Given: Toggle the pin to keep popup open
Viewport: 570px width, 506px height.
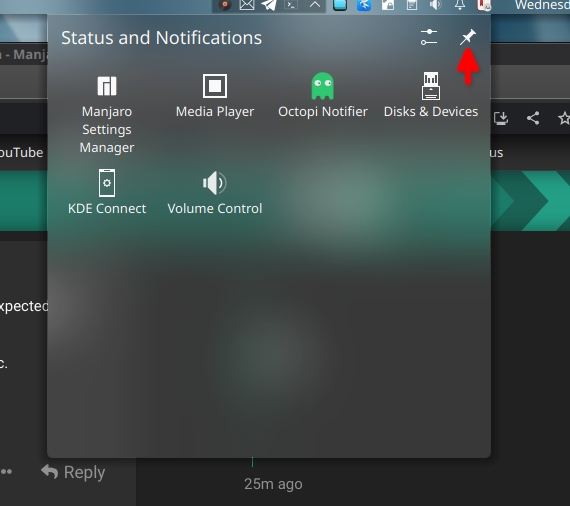Looking at the screenshot, I should tap(467, 37).
